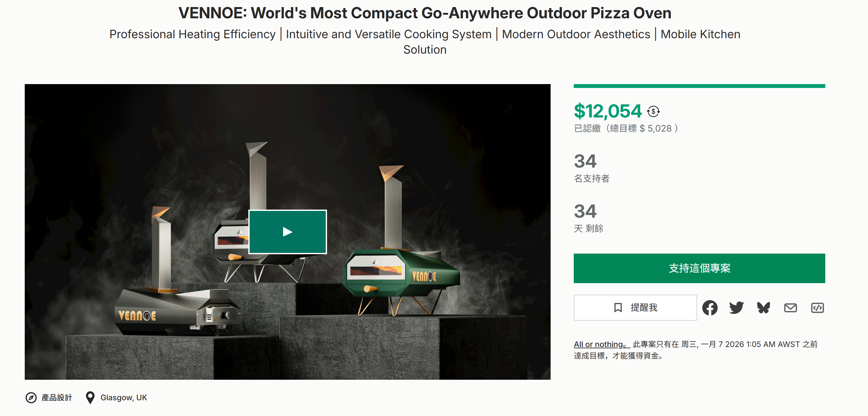Image resolution: width=868 pixels, height=416 pixels.
Task: Click the green funding progress bar
Action: point(699,86)
